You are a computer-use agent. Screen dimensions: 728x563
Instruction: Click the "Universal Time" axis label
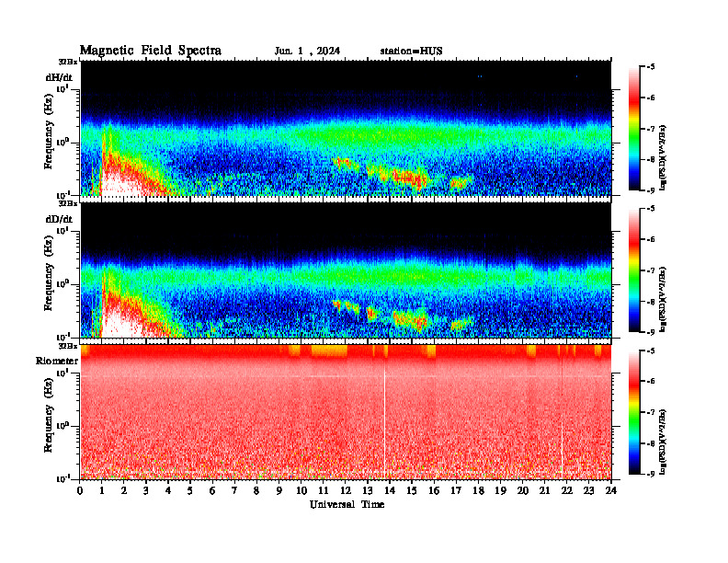click(347, 504)
